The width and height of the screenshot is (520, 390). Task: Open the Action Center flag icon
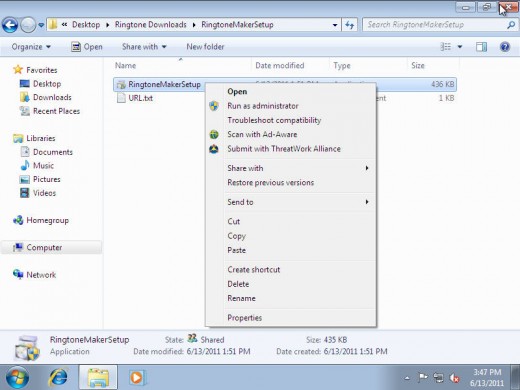point(423,378)
